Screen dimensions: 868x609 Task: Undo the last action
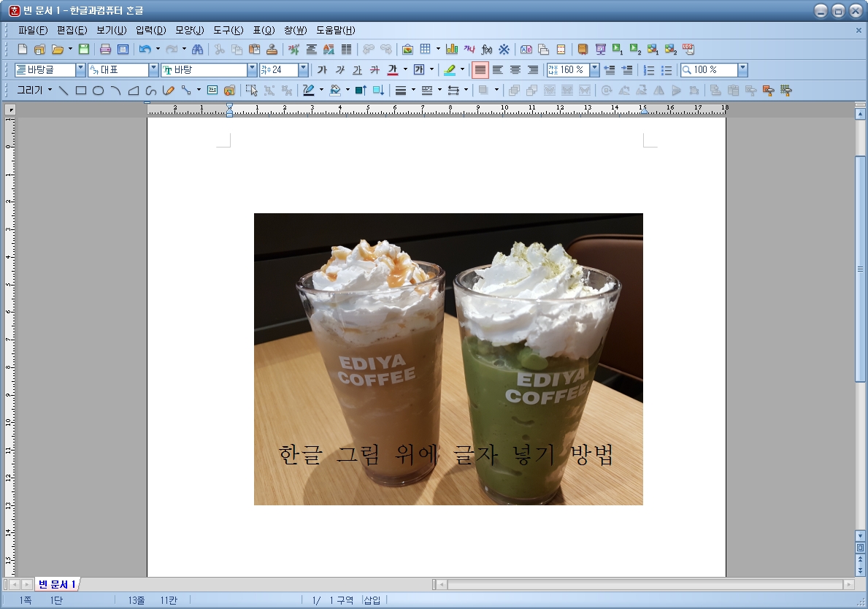145,49
